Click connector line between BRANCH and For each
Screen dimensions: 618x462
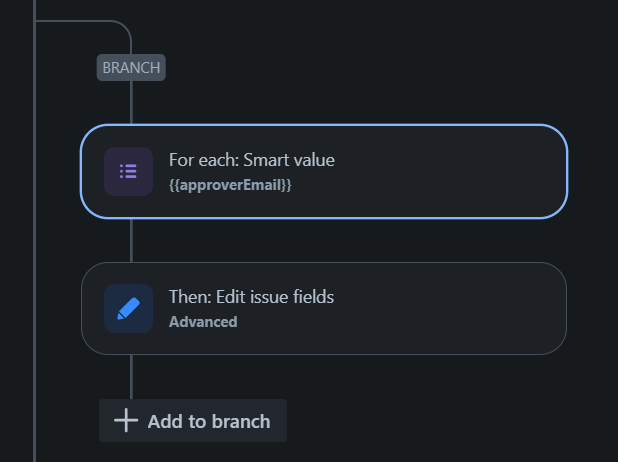click(131, 102)
